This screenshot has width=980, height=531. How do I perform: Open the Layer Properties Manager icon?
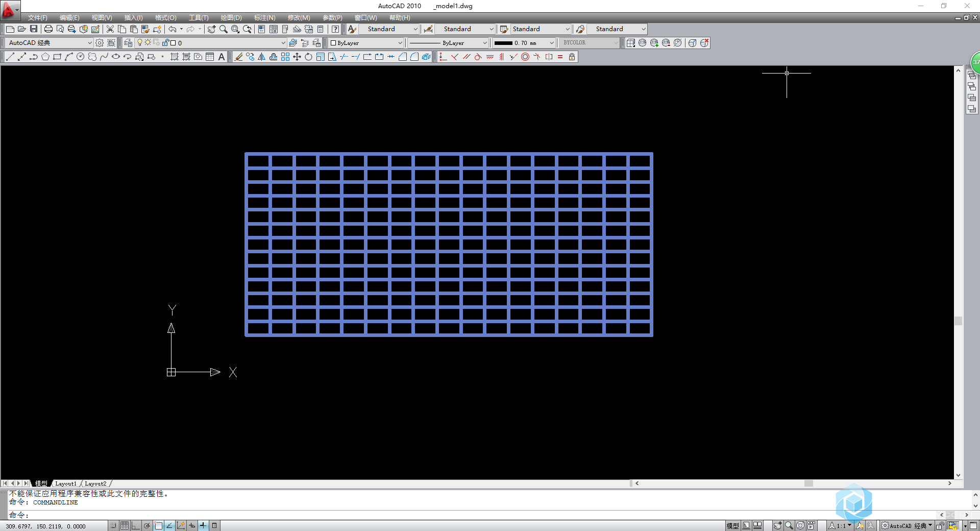click(x=128, y=43)
